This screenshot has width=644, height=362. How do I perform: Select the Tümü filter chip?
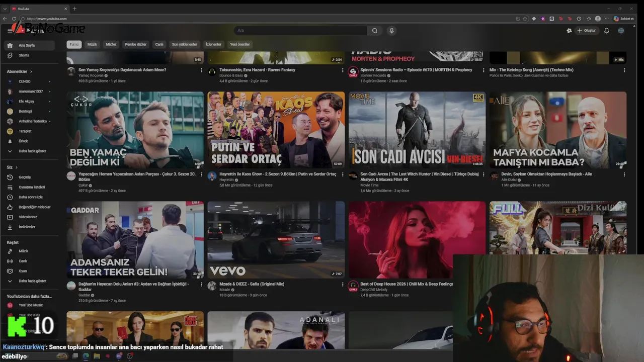tap(74, 44)
